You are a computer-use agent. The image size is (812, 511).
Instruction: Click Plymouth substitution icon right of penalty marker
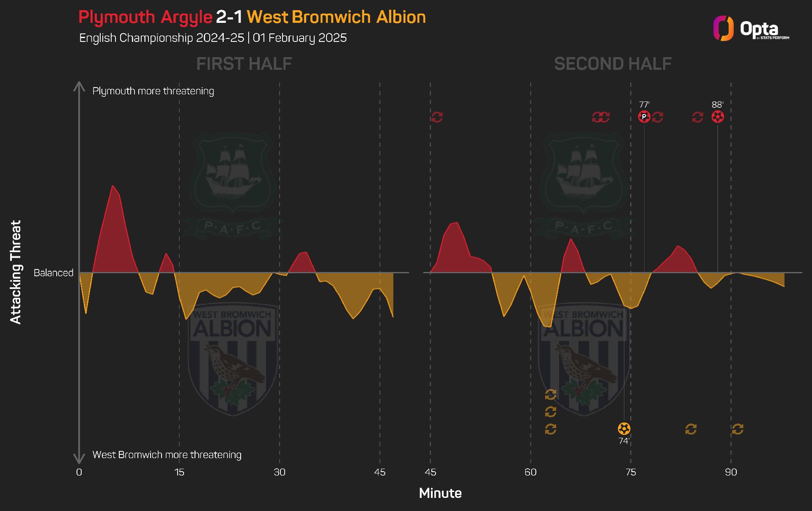click(658, 117)
